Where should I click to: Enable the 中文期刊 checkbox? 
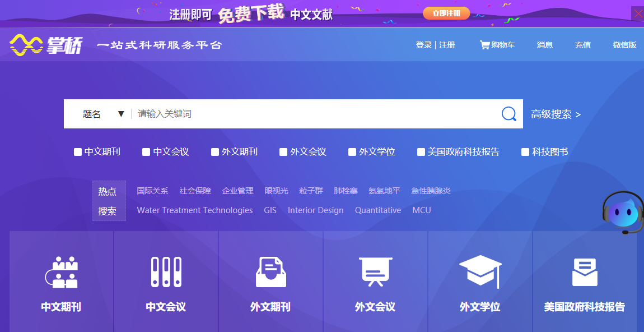coord(77,151)
